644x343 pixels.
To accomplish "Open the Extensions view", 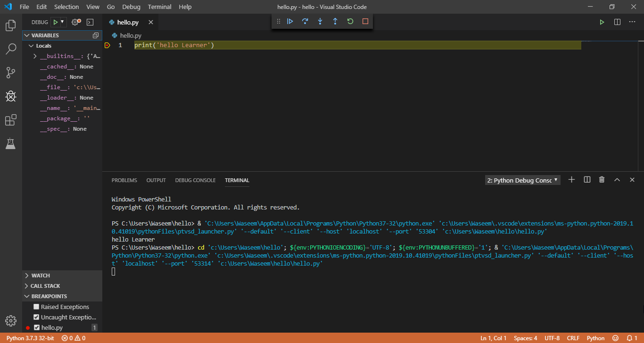I will [x=10, y=120].
